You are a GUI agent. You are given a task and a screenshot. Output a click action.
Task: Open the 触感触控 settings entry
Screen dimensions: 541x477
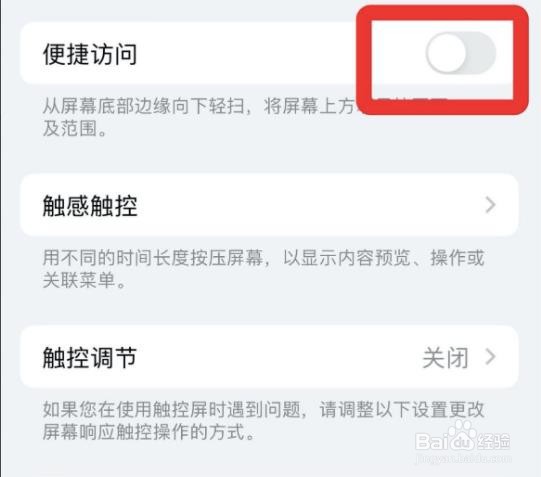(x=269, y=205)
